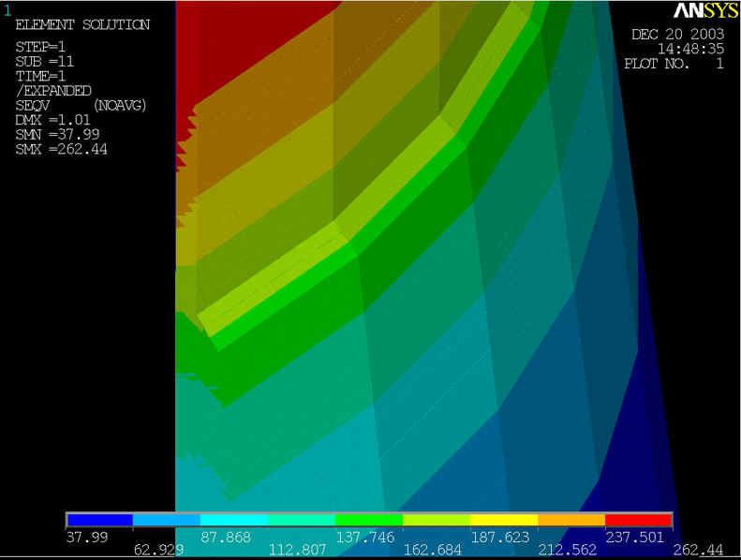Click the DEC 20 2003 date
741x560 pixels.
677,34
